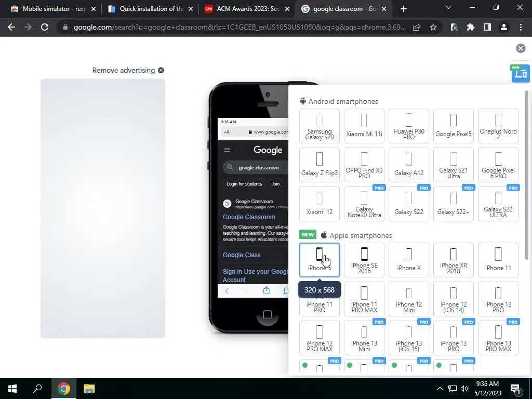532x399 pixels.
Task: Select Oneplus Nord 2 device
Action: pyautogui.click(x=498, y=126)
